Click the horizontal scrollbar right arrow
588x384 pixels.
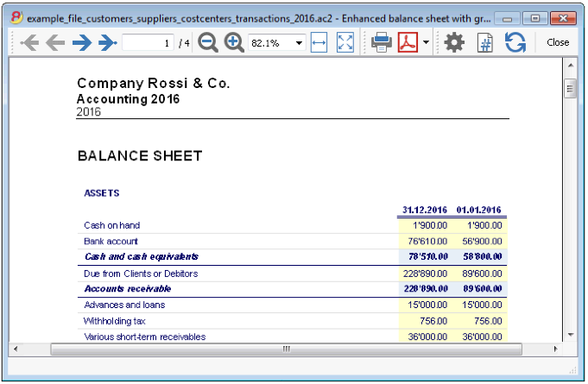click(556, 349)
